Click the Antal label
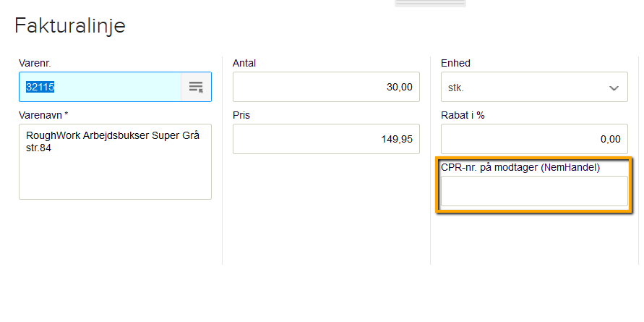This screenshot has width=644, height=322. point(244,63)
